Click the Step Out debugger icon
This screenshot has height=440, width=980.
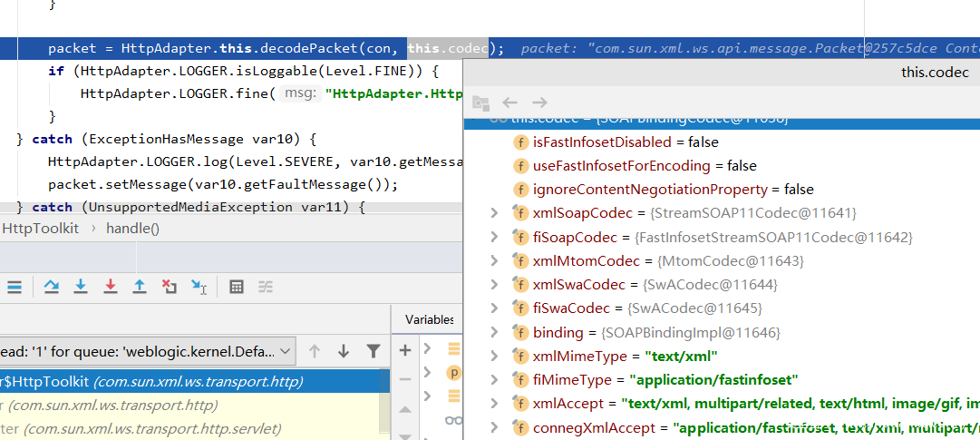(x=140, y=287)
